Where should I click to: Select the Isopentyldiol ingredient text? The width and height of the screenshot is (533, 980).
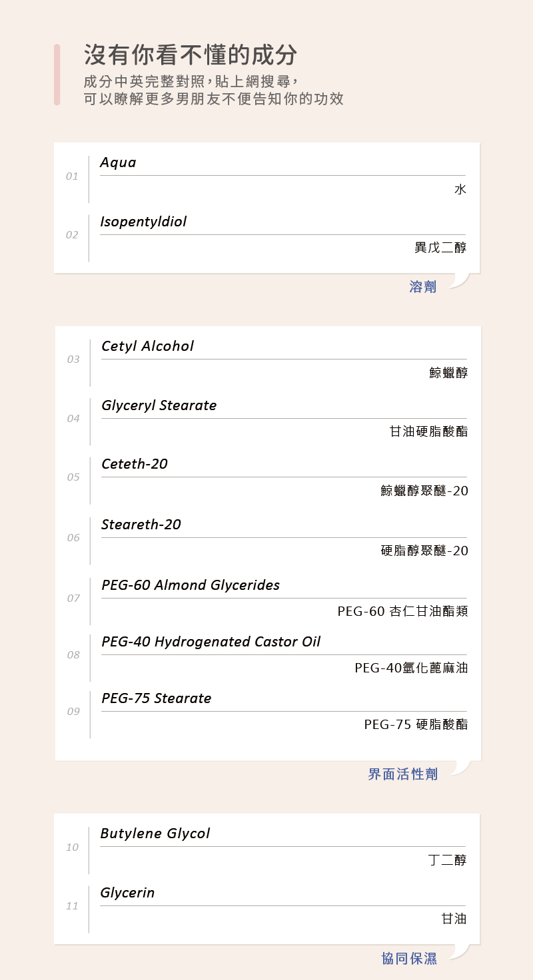click(143, 222)
